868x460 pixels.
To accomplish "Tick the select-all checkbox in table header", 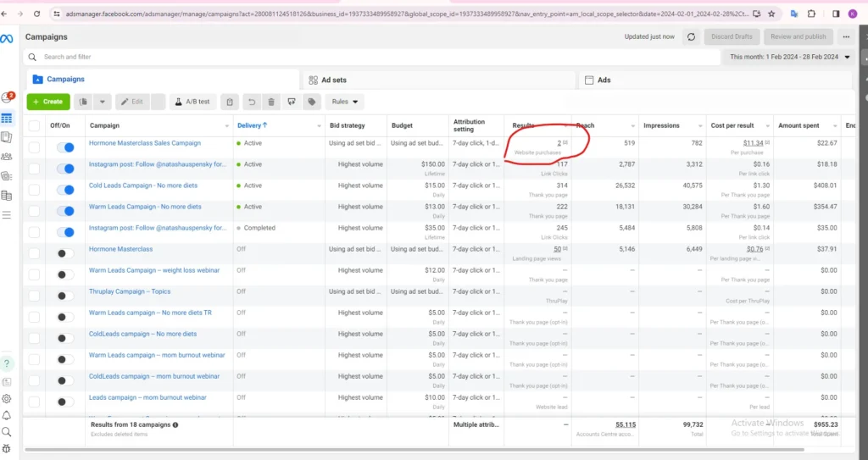I will (34, 125).
